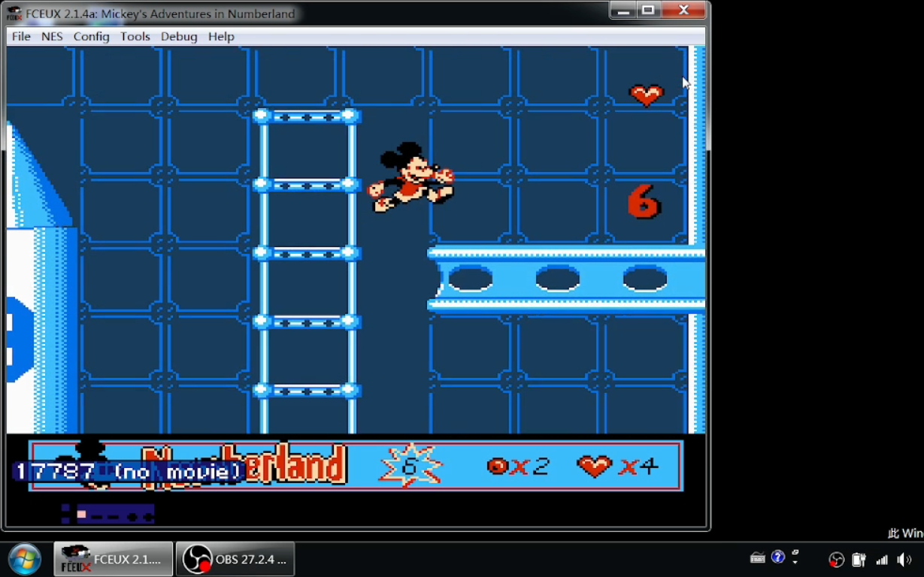Screen dimensions: 924x577
Task: Click the red token counter icon x2
Action: pyautogui.click(x=497, y=467)
